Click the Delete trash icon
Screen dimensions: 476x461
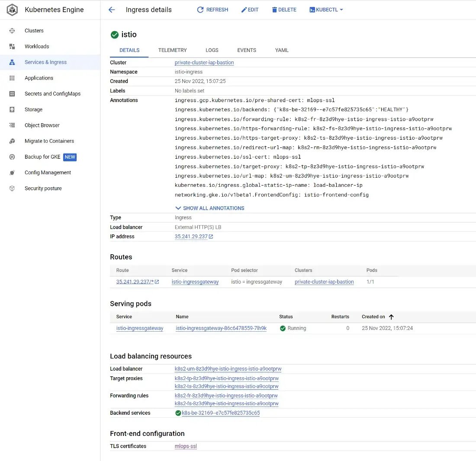pyautogui.click(x=274, y=10)
